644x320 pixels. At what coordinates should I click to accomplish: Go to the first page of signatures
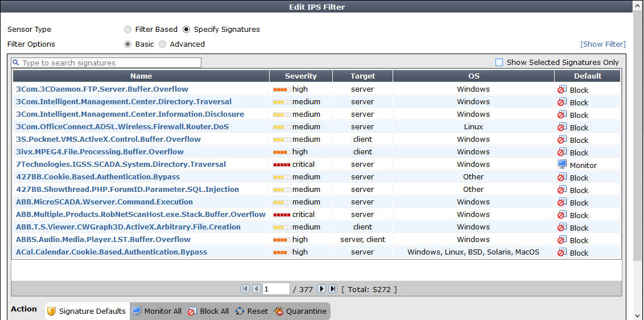(x=245, y=289)
